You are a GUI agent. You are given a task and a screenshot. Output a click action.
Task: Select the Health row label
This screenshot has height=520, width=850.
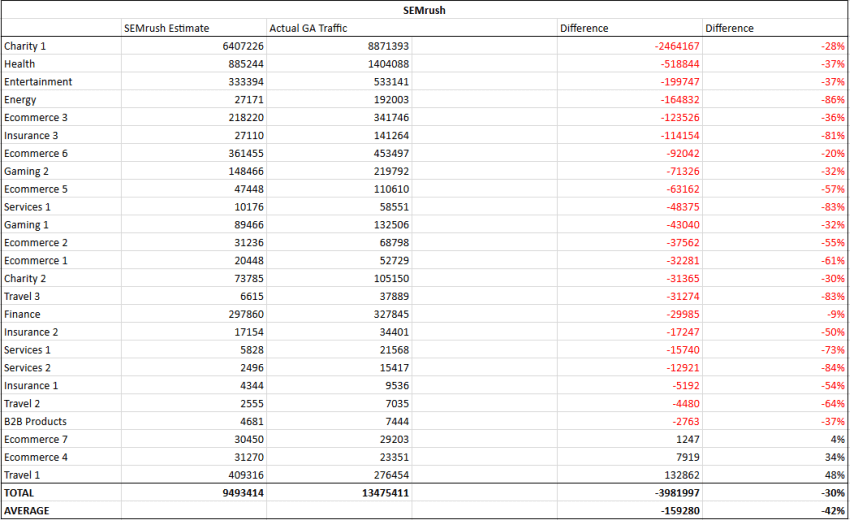point(61,64)
